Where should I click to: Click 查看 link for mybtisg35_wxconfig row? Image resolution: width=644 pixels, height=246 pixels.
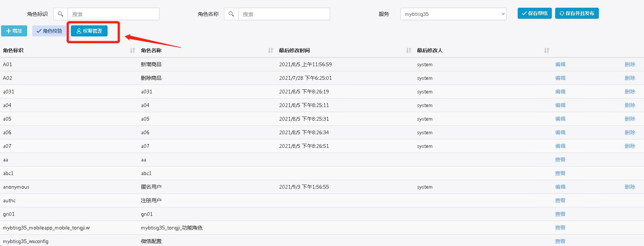[560, 241]
